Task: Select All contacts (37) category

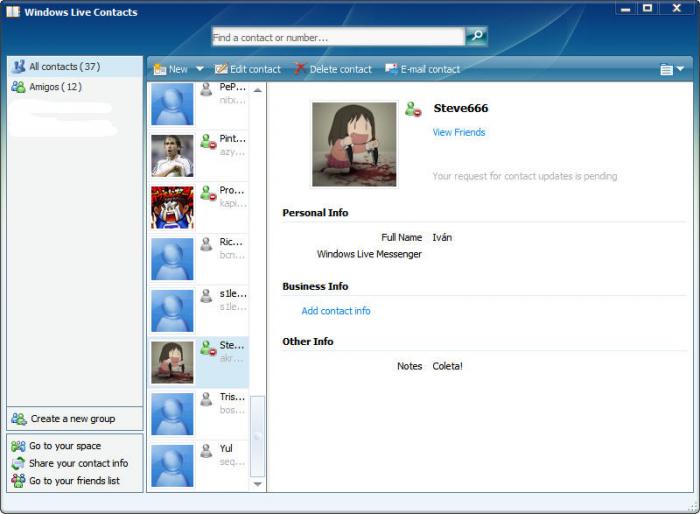Action: click(75, 67)
